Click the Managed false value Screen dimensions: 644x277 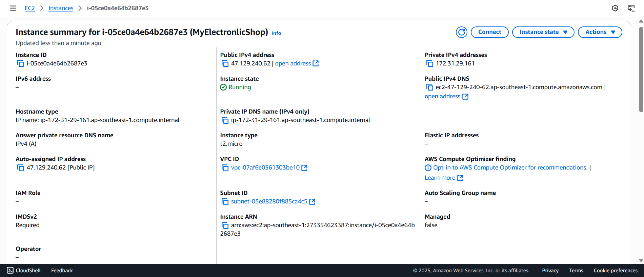(x=431, y=225)
